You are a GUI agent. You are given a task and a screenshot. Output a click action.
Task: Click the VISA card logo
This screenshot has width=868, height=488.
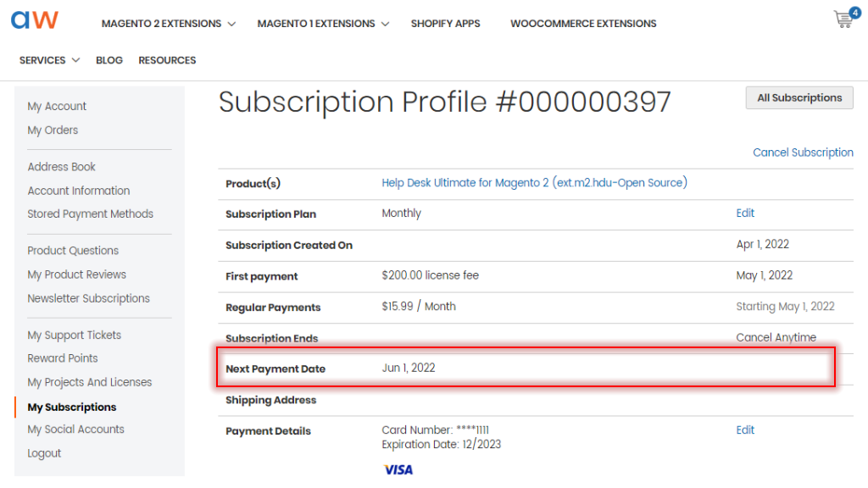point(398,469)
